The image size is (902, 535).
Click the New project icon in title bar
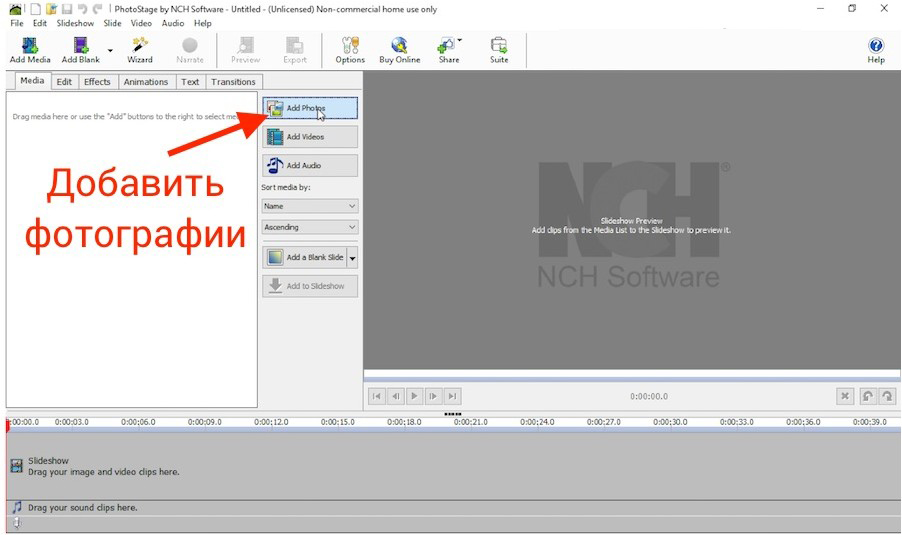click(x=36, y=9)
